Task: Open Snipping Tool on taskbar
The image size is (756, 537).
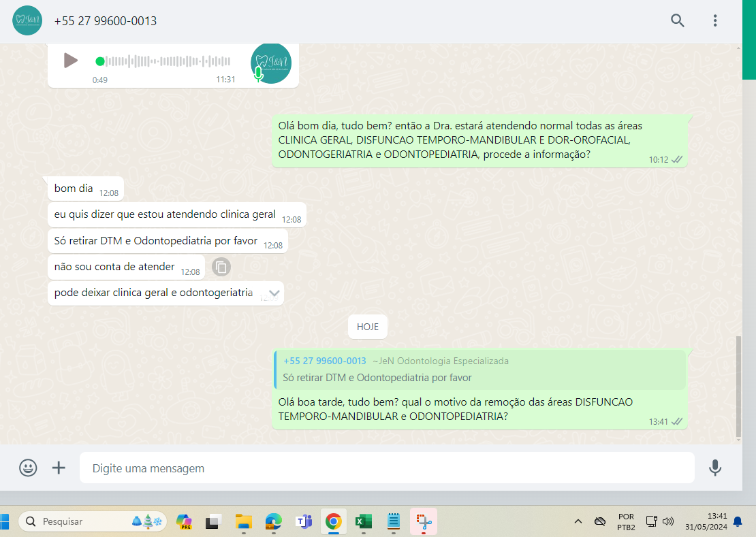Action: (424, 521)
